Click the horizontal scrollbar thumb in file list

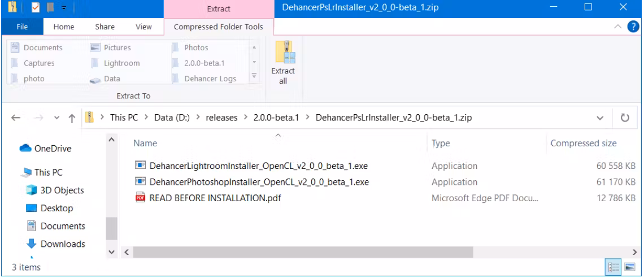303,251
